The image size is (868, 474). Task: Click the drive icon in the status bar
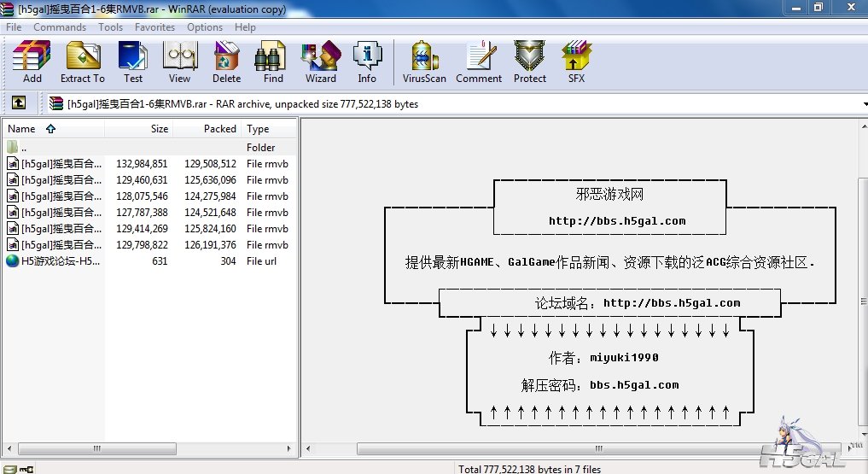[10, 469]
